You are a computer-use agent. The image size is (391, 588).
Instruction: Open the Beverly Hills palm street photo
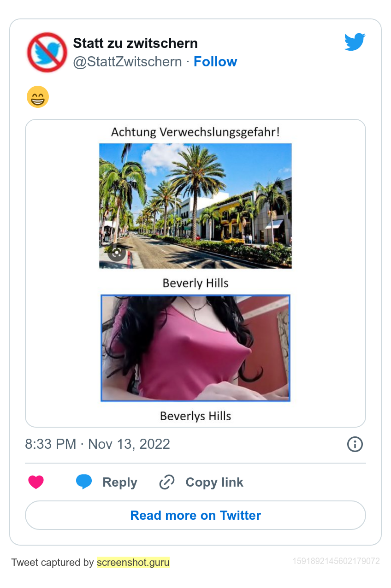[x=195, y=206]
